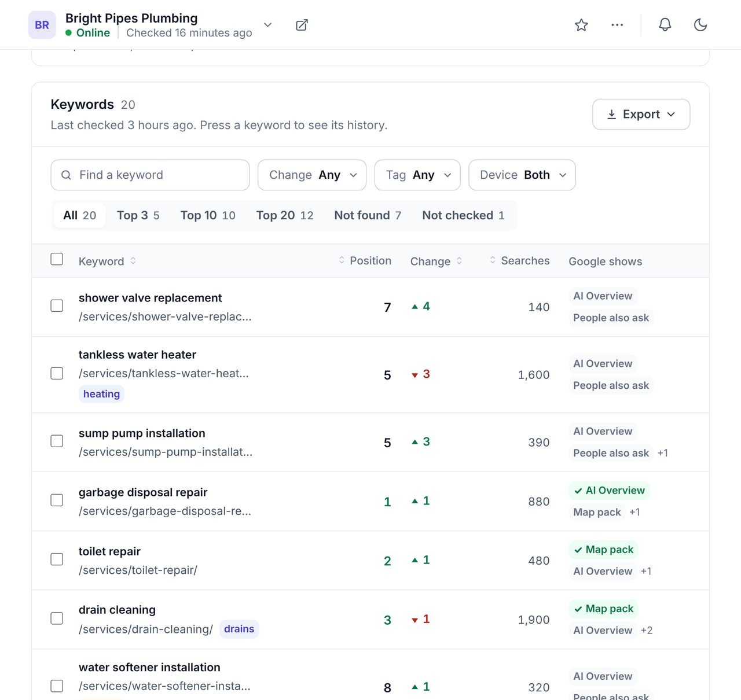741x700 pixels.
Task: Focus the Find a keyword field
Action: pyautogui.click(x=150, y=175)
